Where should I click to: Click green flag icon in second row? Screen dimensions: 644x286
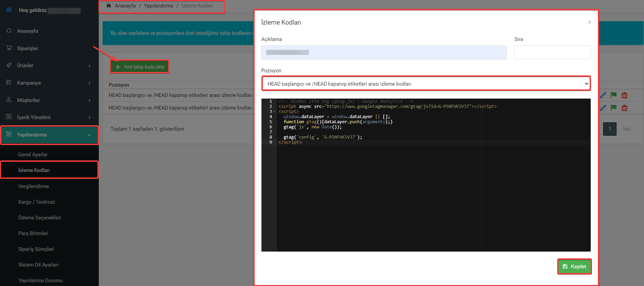614,108
